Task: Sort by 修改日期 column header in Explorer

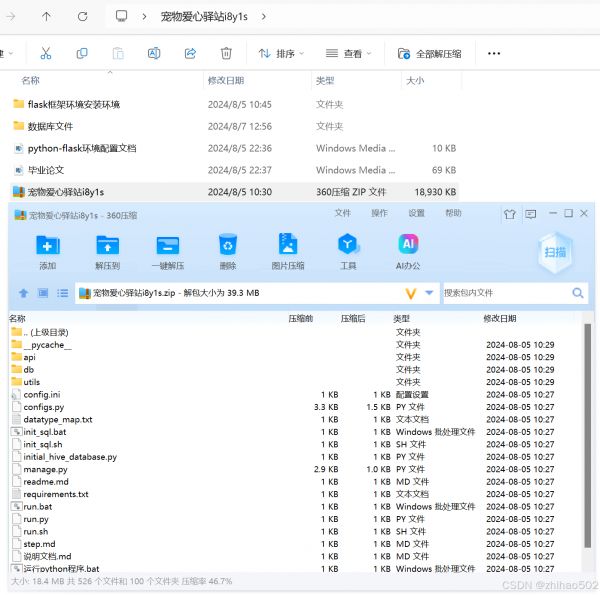Action: (226, 80)
